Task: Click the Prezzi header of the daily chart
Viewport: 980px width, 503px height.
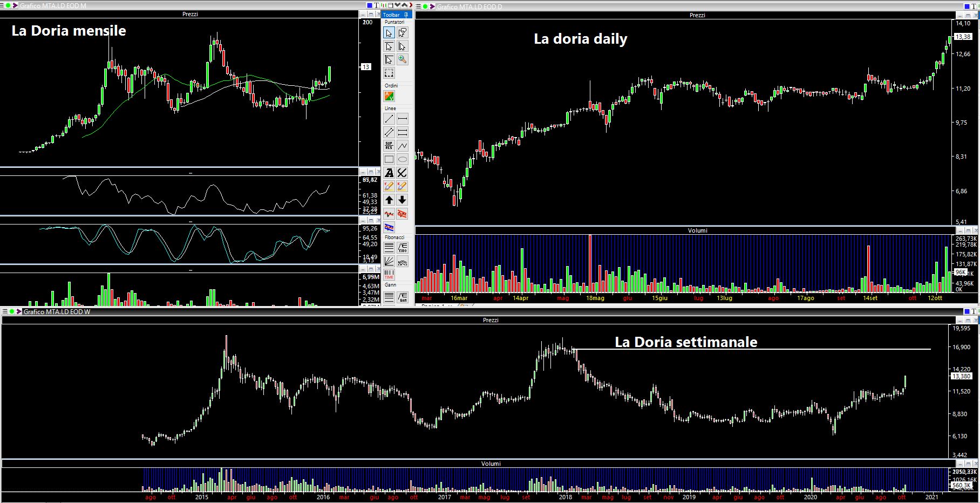Action: click(697, 15)
